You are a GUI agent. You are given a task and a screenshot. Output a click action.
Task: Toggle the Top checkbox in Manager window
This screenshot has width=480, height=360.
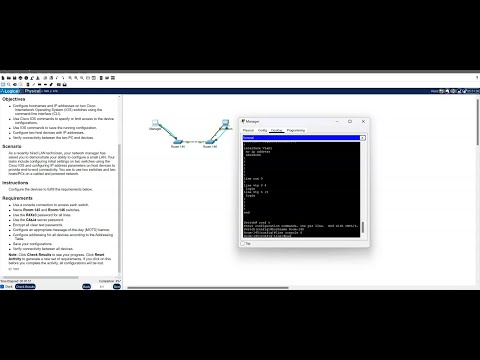[243, 244]
